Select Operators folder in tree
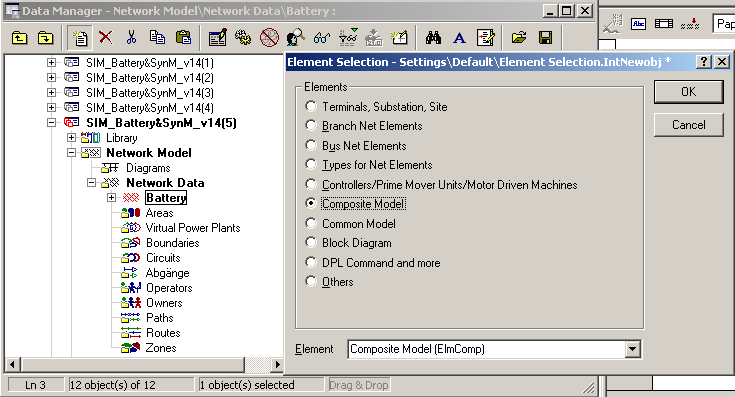The image size is (735, 397). [x=169, y=288]
